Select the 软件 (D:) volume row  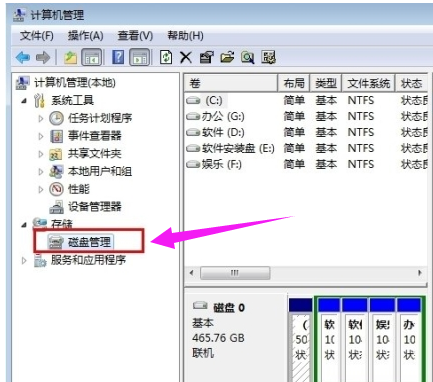tap(306, 132)
